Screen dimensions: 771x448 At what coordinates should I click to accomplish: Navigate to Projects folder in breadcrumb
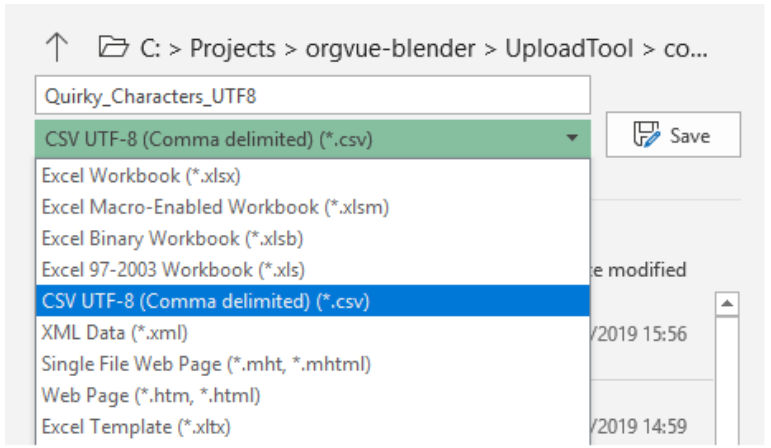233,49
